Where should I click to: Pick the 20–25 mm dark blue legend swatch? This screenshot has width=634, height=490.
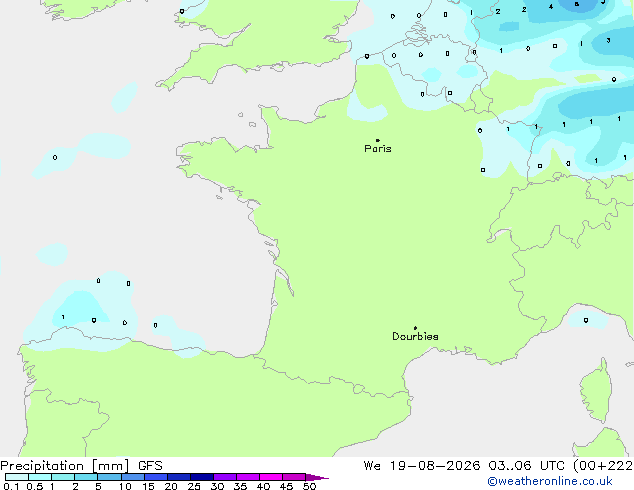click(179, 477)
